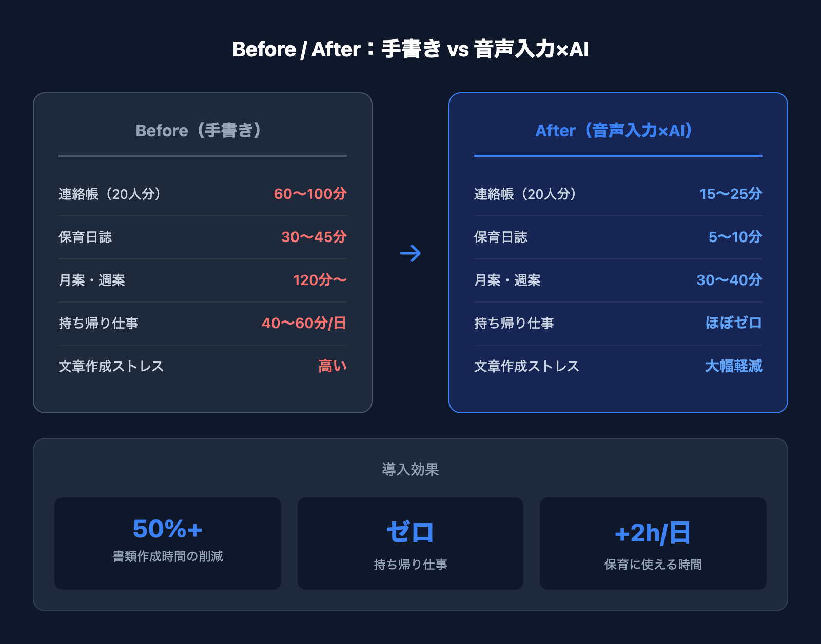Click the blue '30〜40分' value
Viewport: 821px width, 644px height.
[729, 280]
